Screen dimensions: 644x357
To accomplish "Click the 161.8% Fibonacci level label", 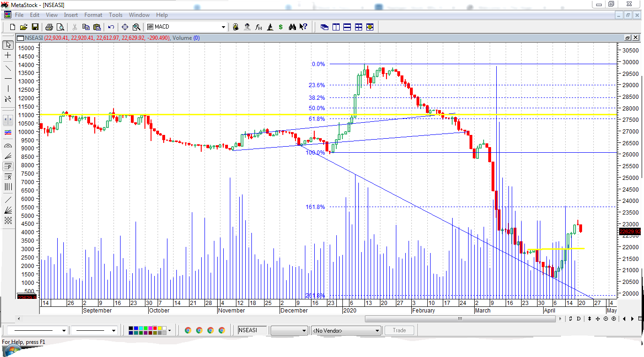I will [315, 207].
